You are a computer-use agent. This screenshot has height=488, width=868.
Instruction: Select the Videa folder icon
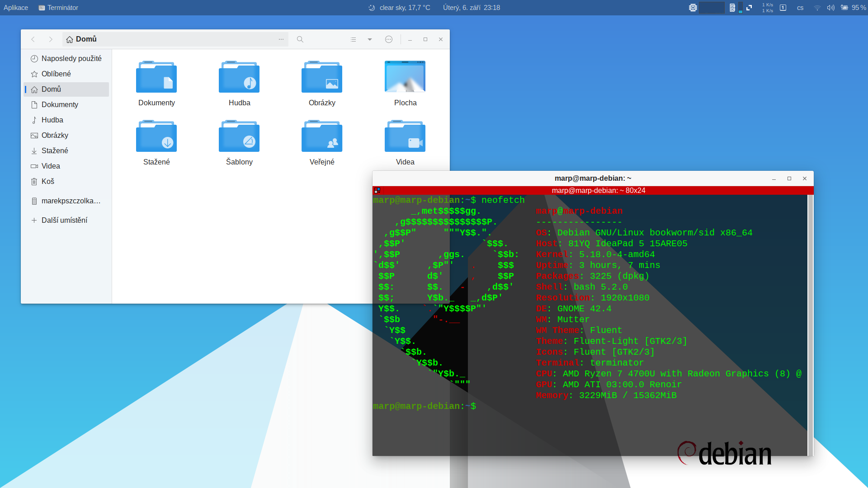click(x=405, y=136)
